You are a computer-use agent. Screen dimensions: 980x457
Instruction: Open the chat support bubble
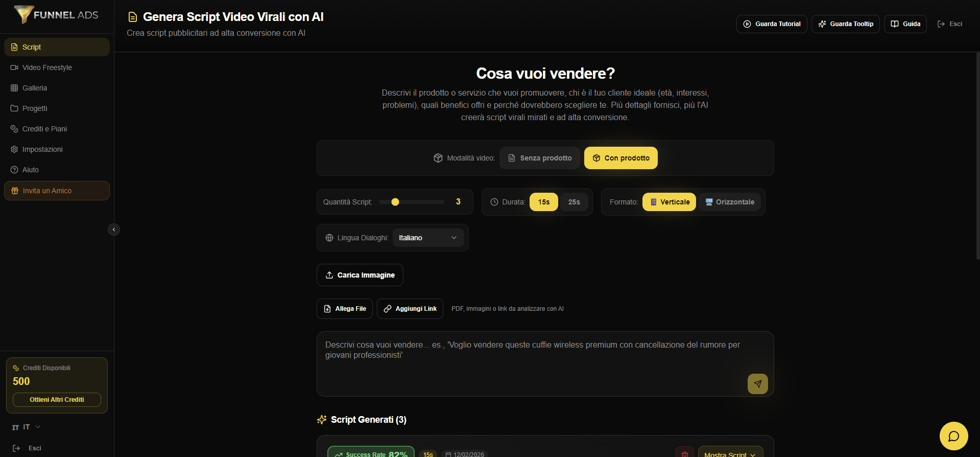954,436
